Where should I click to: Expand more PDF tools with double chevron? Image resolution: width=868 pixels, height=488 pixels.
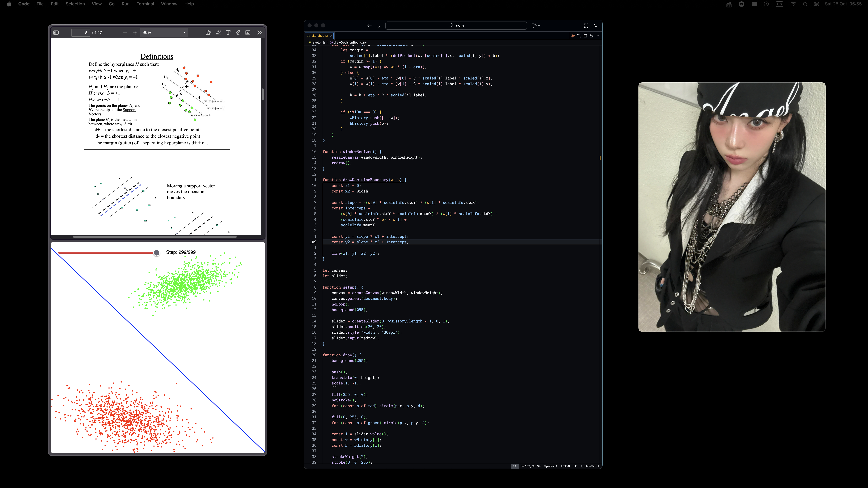(259, 33)
